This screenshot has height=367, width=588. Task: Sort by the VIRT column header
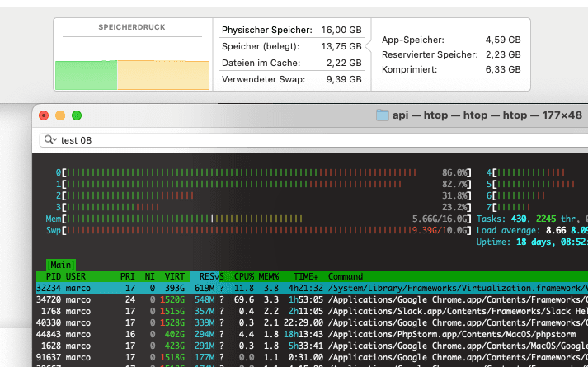point(175,276)
